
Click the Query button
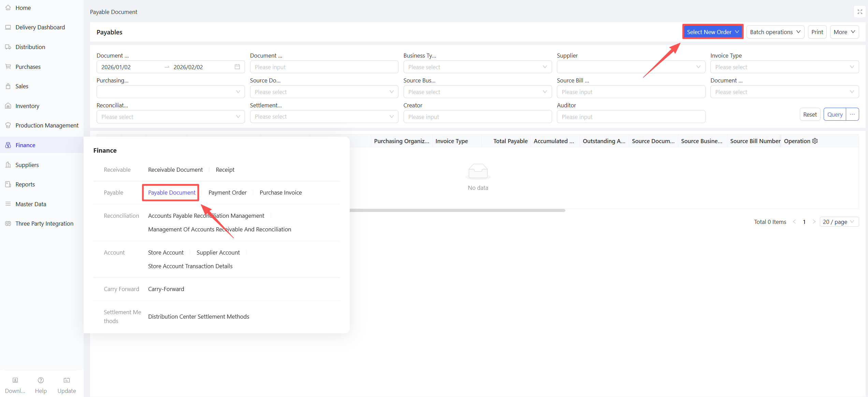[835, 114]
